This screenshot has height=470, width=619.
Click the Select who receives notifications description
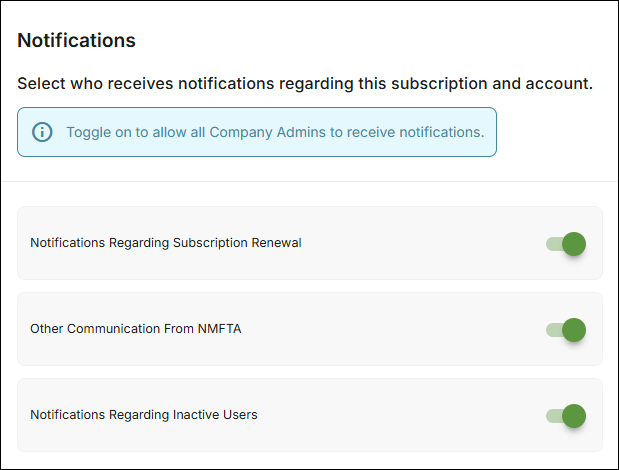click(x=305, y=84)
